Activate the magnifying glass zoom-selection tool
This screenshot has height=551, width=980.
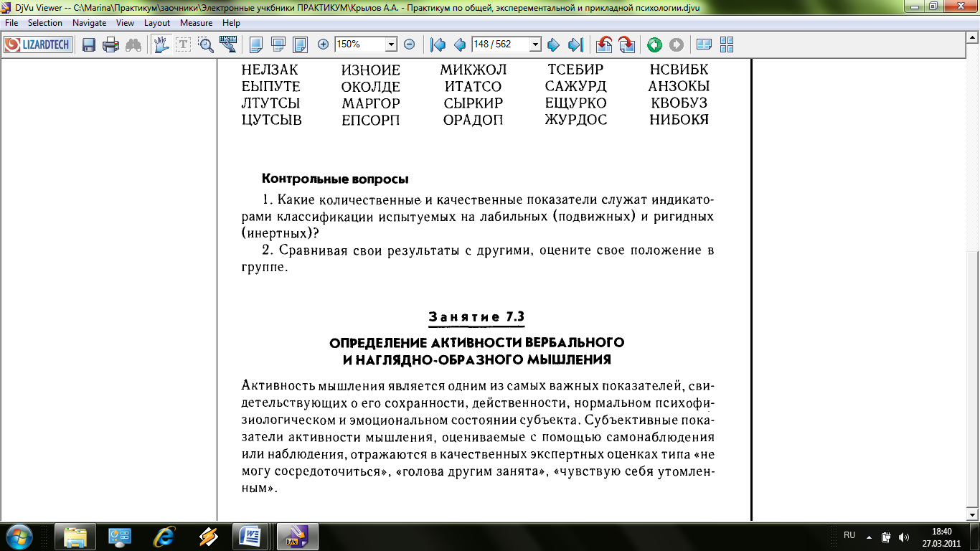tap(206, 44)
